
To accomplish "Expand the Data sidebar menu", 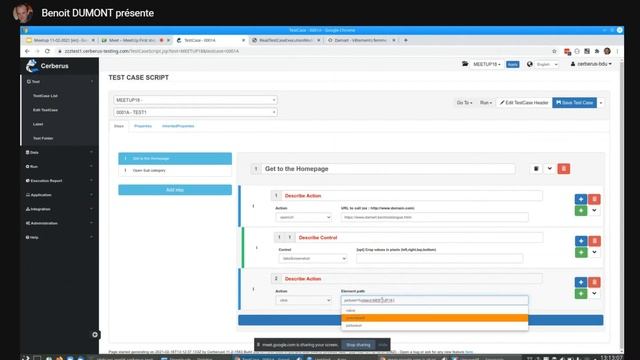I will 60,152.
